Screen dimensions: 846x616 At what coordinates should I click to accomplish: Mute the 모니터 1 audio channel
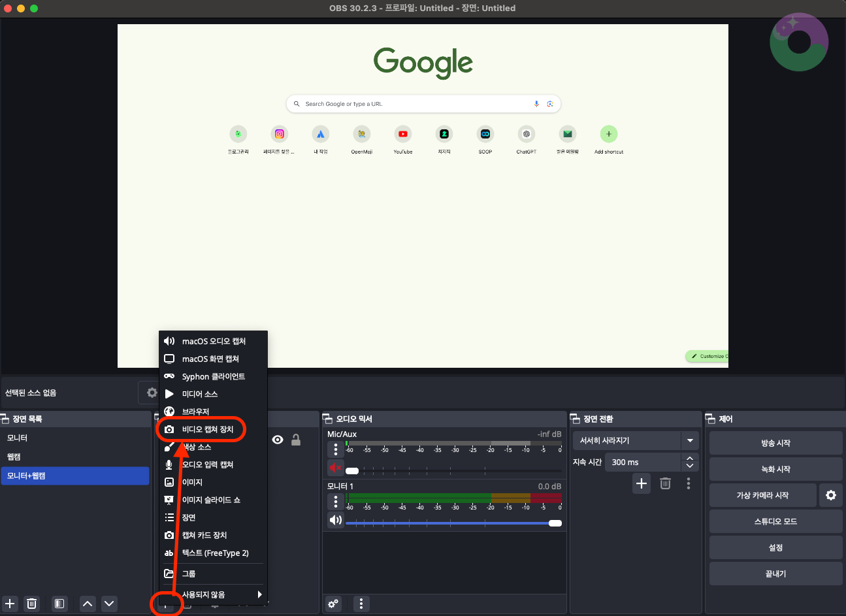tap(336, 520)
